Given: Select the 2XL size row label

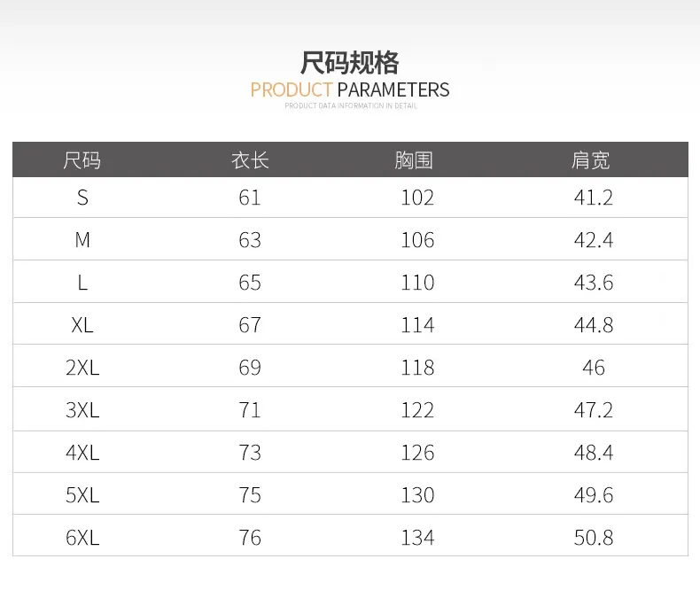Looking at the screenshot, I should click(x=82, y=368).
